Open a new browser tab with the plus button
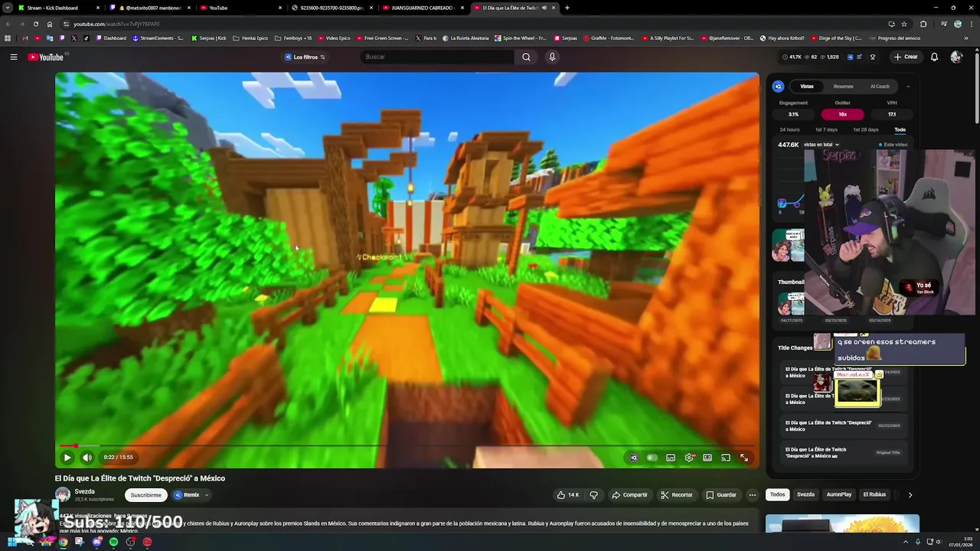The height and width of the screenshot is (551, 980). 567,8
